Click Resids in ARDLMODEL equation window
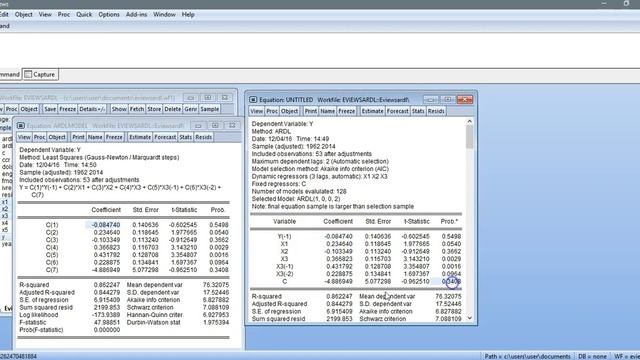 pyautogui.click(x=203, y=137)
